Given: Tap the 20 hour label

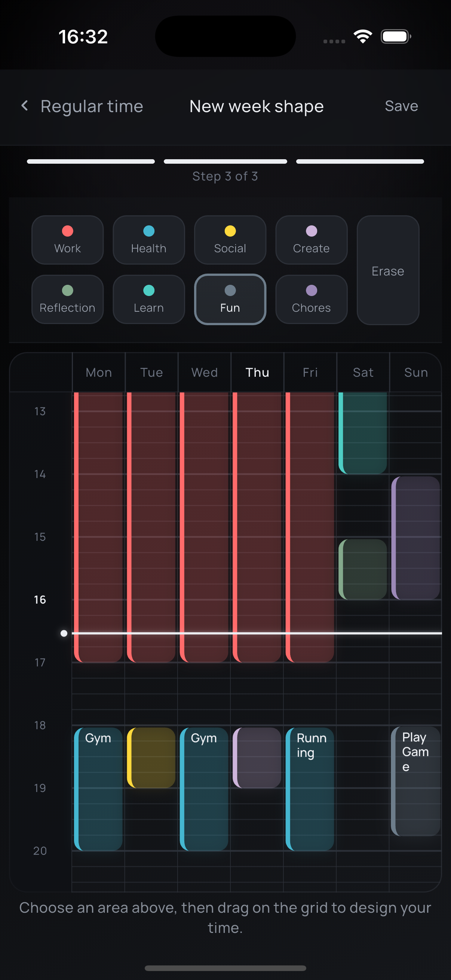Looking at the screenshot, I should click(x=40, y=851).
